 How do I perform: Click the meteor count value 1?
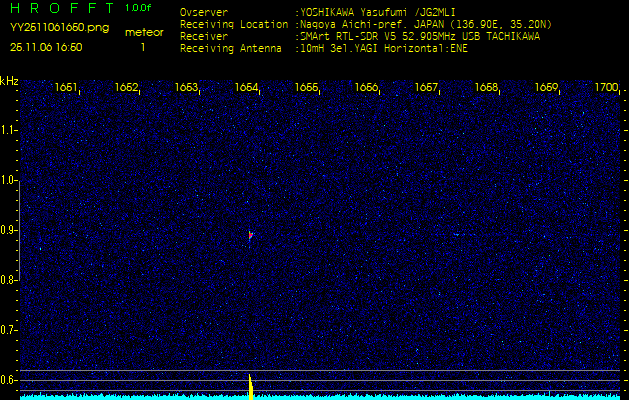click(x=142, y=47)
